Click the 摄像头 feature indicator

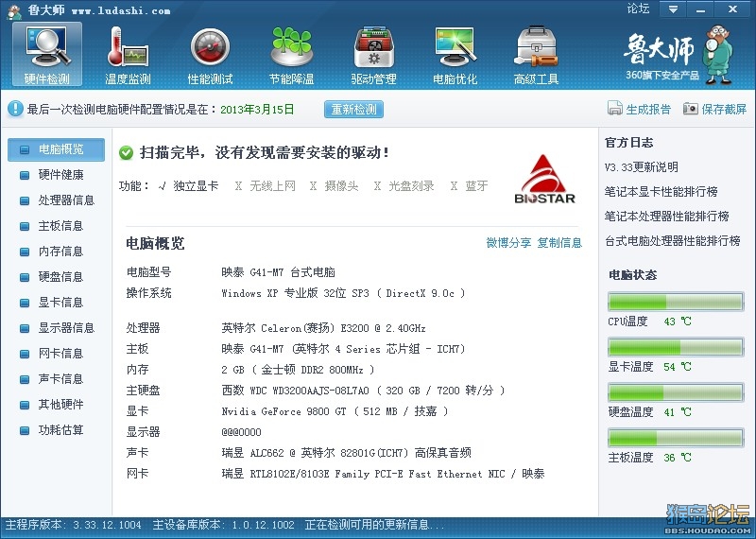pos(335,186)
